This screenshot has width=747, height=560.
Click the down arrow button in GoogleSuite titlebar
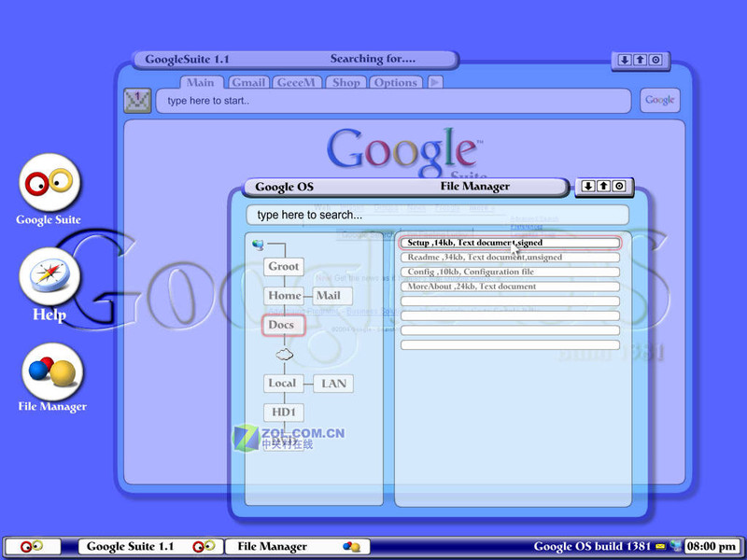click(x=625, y=60)
